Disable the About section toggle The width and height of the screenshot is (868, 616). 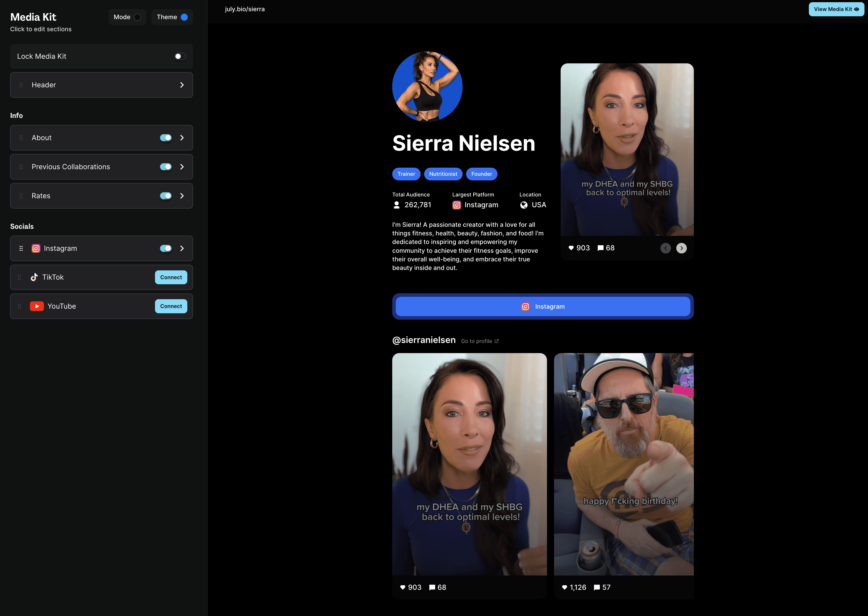point(166,138)
